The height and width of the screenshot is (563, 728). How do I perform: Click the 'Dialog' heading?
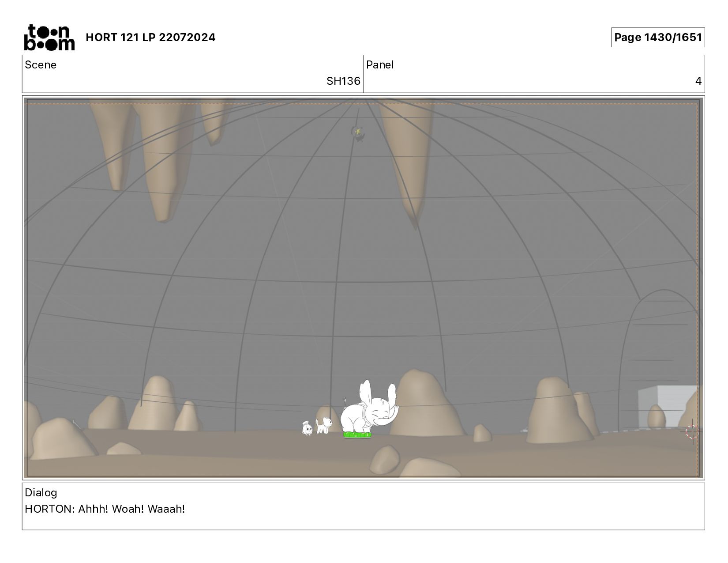(x=41, y=493)
